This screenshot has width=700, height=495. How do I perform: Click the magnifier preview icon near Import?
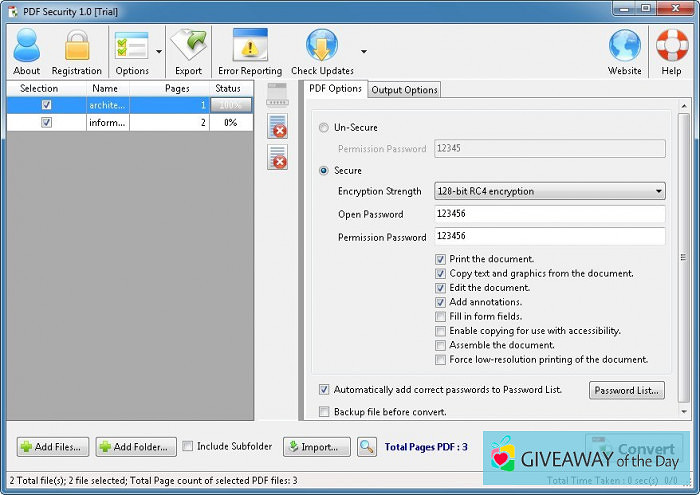click(367, 447)
